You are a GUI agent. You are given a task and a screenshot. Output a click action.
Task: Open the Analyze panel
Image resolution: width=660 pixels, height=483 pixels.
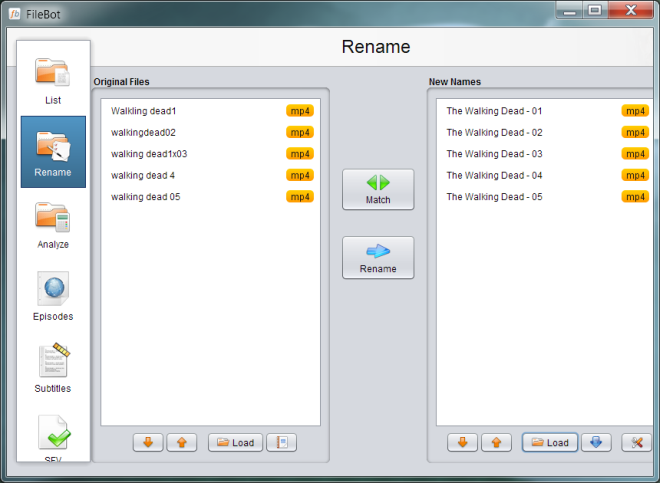(53, 224)
